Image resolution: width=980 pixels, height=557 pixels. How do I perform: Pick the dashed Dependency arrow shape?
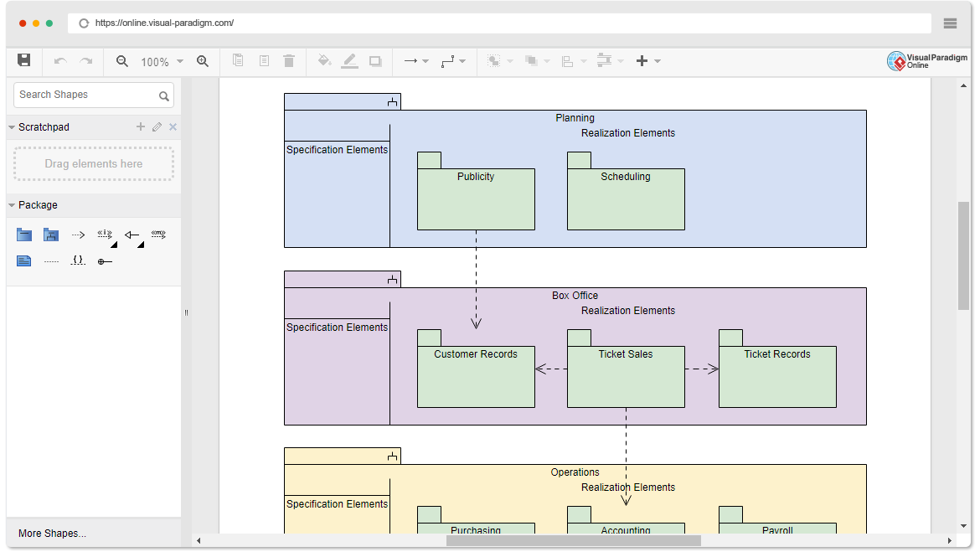pyautogui.click(x=78, y=235)
